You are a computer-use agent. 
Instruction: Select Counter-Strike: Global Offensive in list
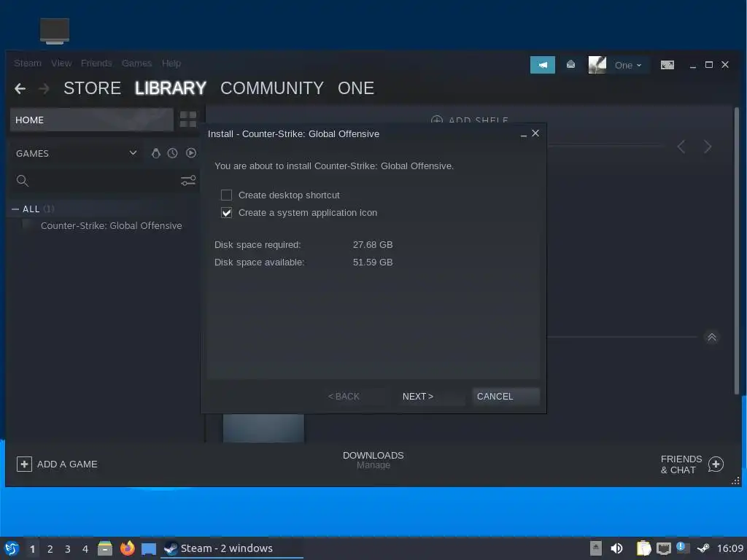[111, 226]
